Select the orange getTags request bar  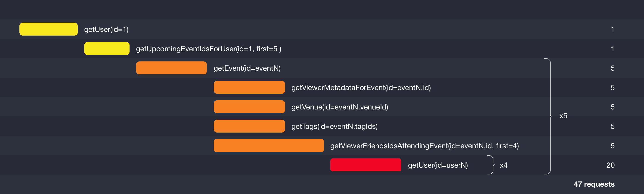[x=249, y=126]
